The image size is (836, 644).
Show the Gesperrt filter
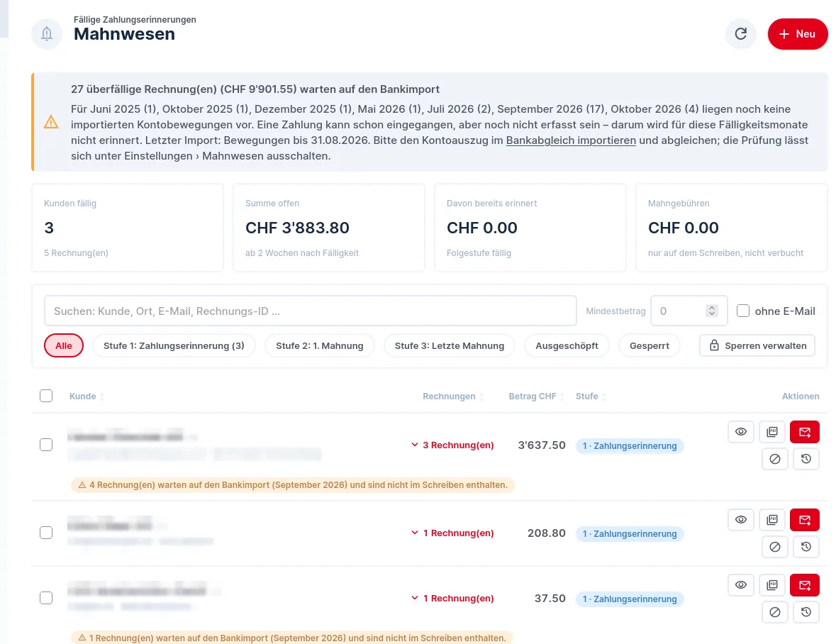coord(649,345)
